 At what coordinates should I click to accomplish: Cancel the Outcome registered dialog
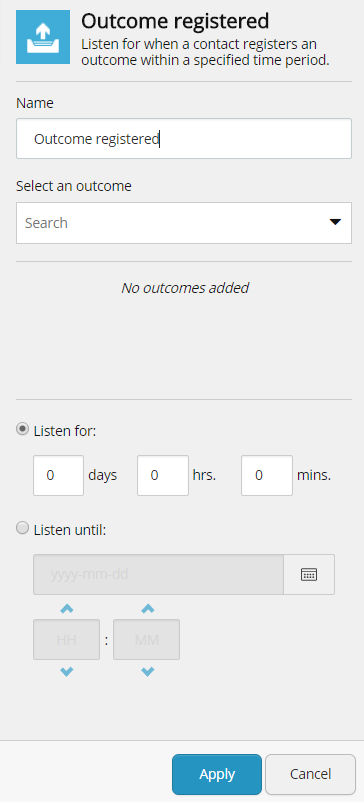point(310,774)
